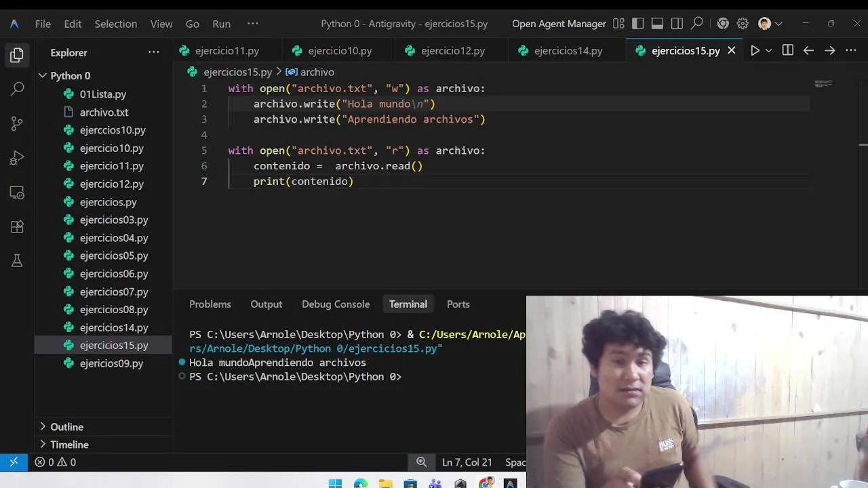Open errors and warnings count in status bar
This screenshot has width=868, height=488.
pos(56,462)
